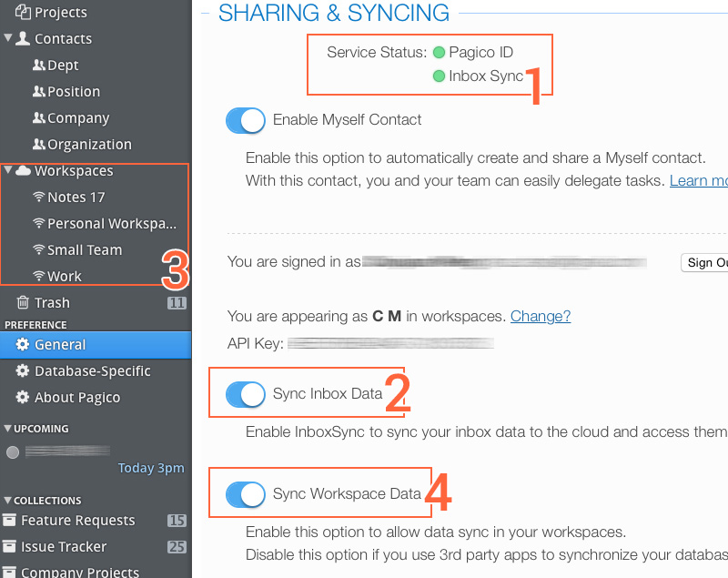Viewport: 728px width, 578px height.
Task: Collapse the Contacts tree section
Action: [x=8, y=39]
